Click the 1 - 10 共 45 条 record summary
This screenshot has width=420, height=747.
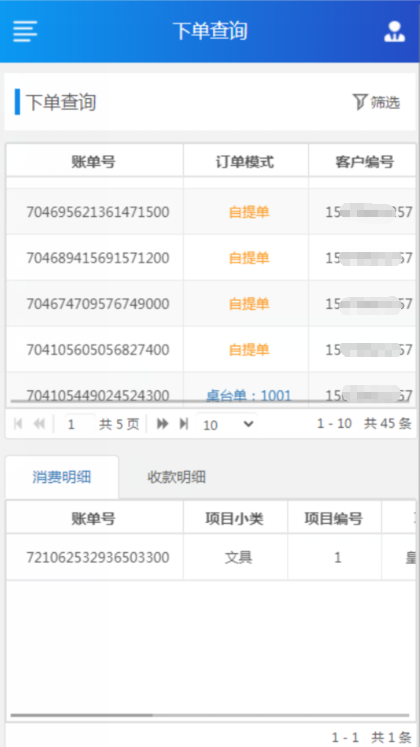pos(364,423)
